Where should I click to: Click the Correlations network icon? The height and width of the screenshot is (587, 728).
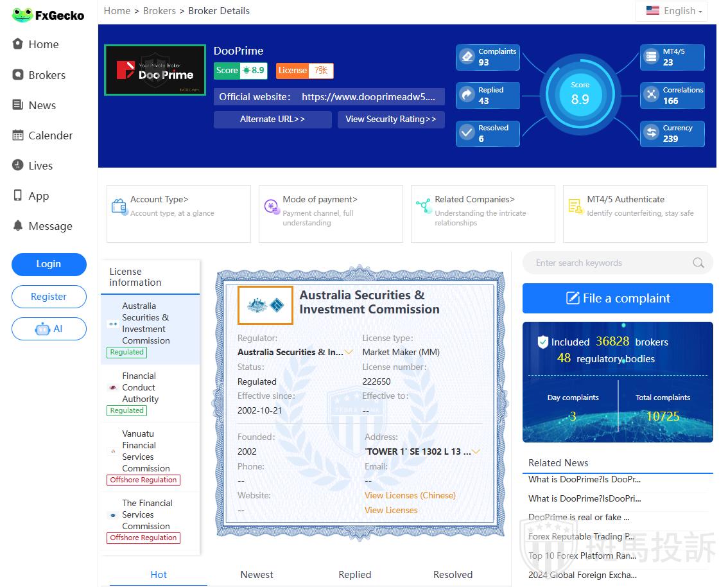point(652,96)
